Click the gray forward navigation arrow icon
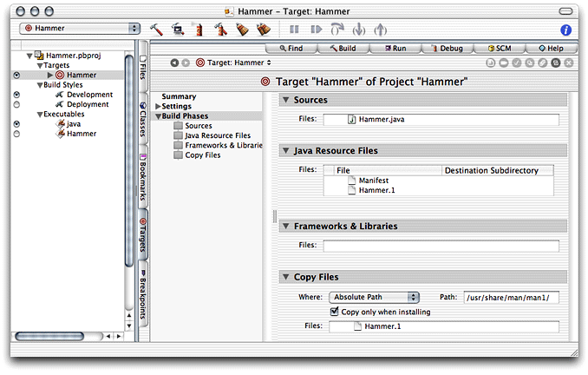 tap(186, 62)
